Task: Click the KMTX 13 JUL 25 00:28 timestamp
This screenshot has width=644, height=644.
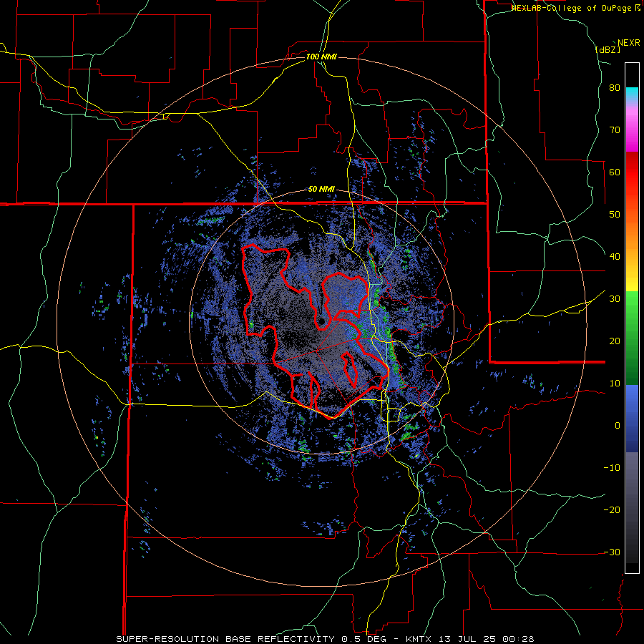Action: pos(470,639)
